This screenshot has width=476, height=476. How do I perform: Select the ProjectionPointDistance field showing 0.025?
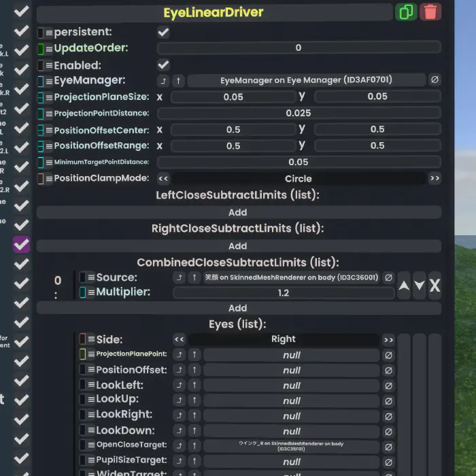click(x=299, y=114)
